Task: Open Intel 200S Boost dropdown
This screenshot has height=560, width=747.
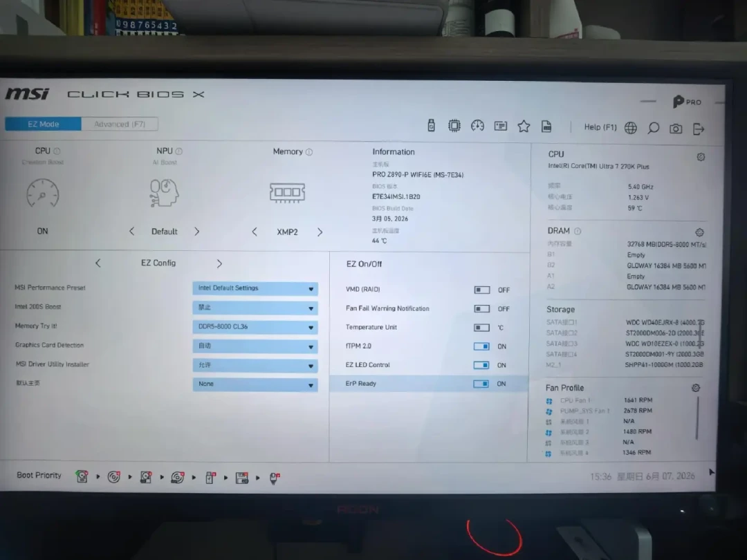Action: (x=255, y=308)
